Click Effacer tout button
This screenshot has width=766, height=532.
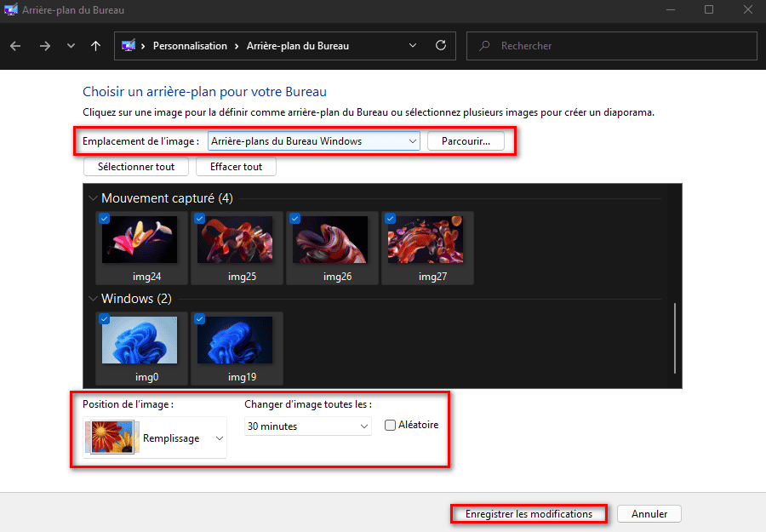236,167
